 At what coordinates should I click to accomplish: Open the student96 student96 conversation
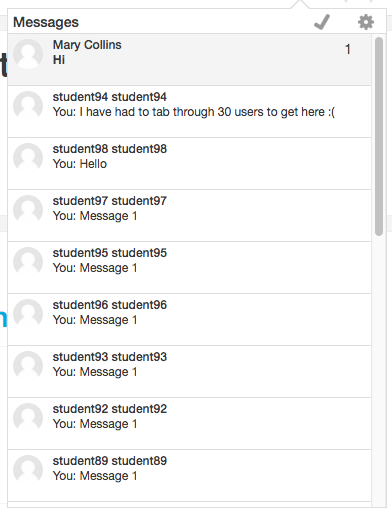[189, 320]
